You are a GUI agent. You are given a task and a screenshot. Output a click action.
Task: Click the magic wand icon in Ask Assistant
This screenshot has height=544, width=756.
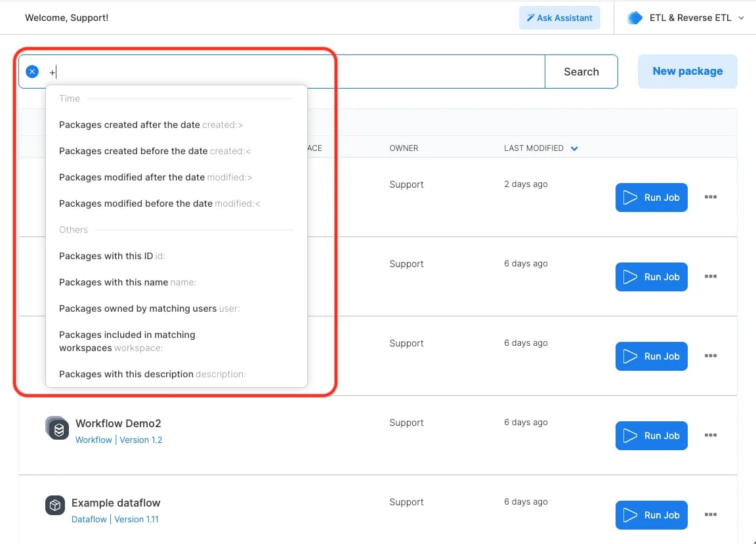(x=530, y=18)
